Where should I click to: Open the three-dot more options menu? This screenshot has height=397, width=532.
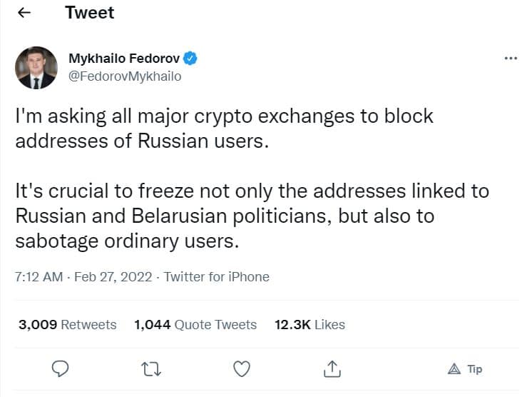[x=510, y=59]
